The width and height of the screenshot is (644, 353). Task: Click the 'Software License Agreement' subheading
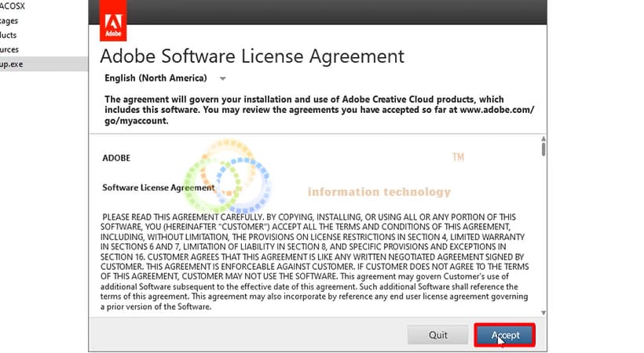click(x=159, y=187)
